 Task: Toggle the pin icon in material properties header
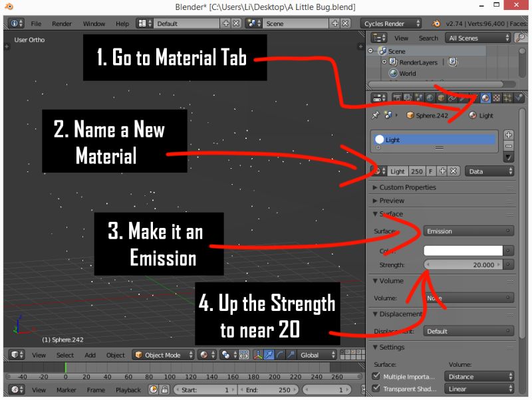pos(375,115)
